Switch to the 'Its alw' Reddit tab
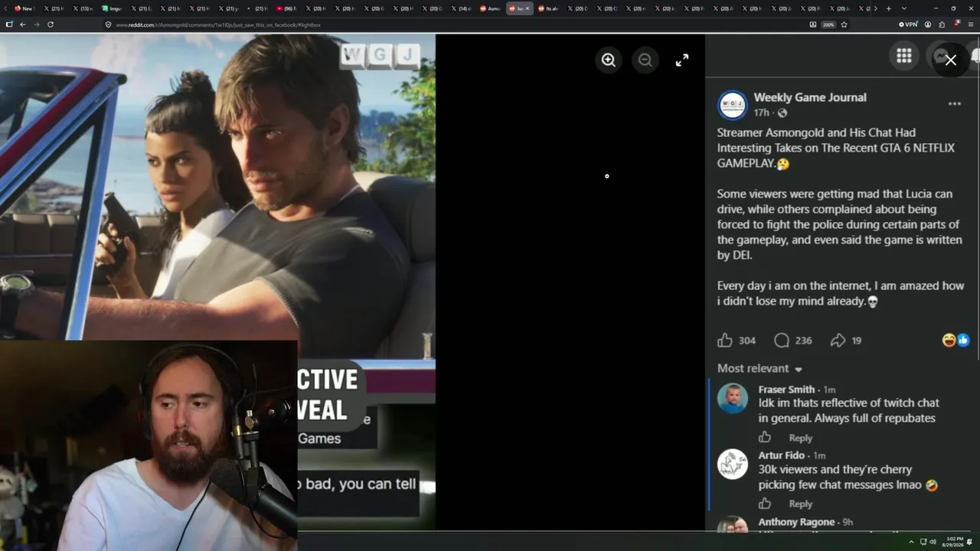The width and height of the screenshot is (980, 551). (x=549, y=8)
